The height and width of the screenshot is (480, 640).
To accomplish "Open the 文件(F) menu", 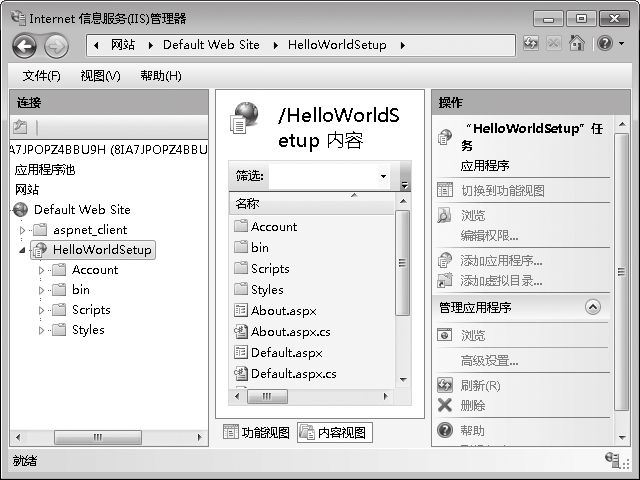I will 42,76.
